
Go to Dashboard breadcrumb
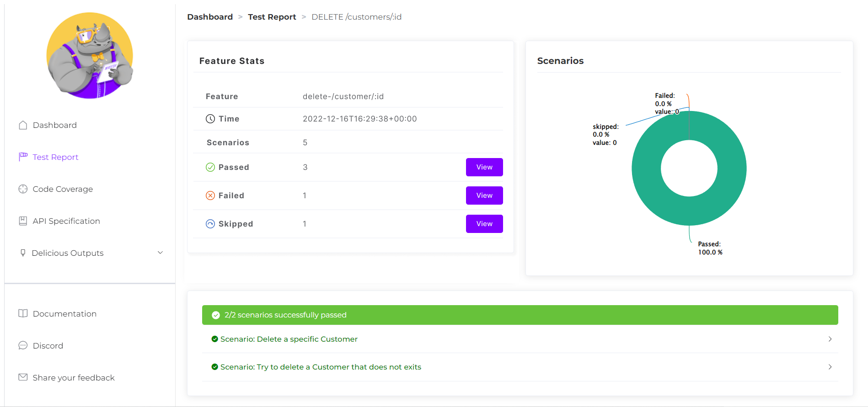click(210, 17)
